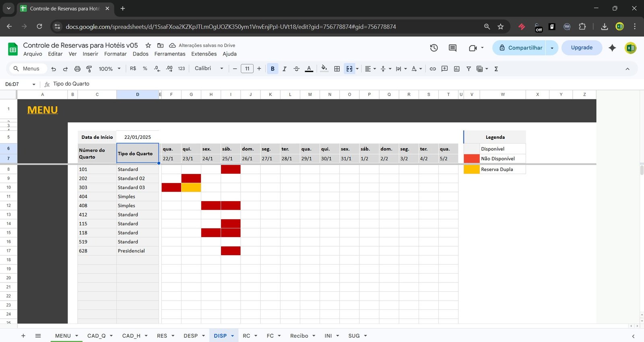This screenshot has width=644, height=342.
Task: Click the Undo icon in toolbar
Action: [54, 69]
